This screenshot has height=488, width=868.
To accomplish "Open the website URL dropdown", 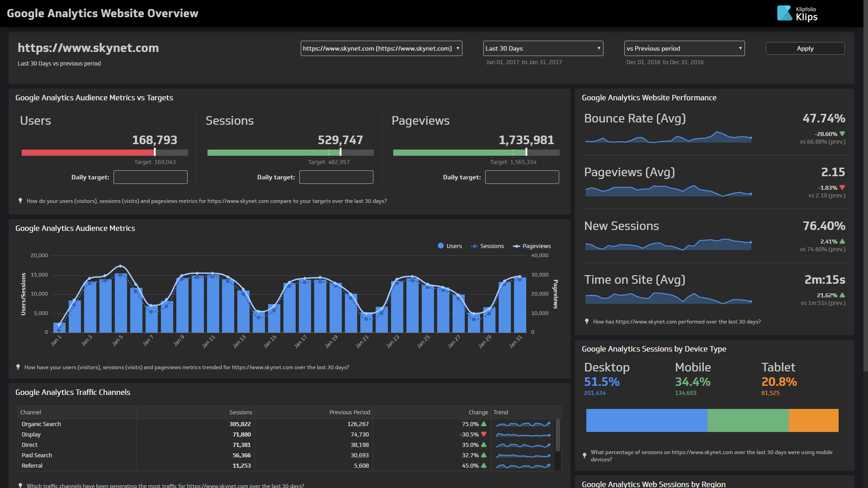I will click(x=381, y=48).
